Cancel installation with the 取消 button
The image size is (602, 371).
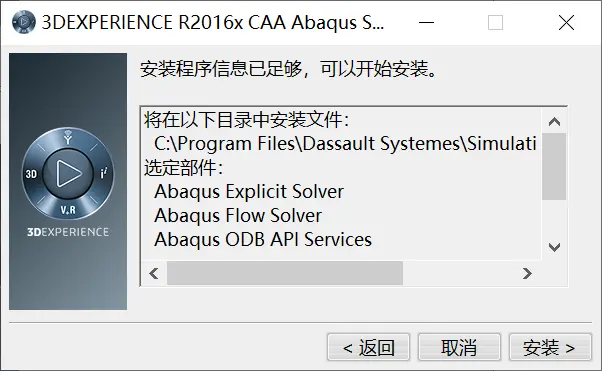click(x=459, y=347)
